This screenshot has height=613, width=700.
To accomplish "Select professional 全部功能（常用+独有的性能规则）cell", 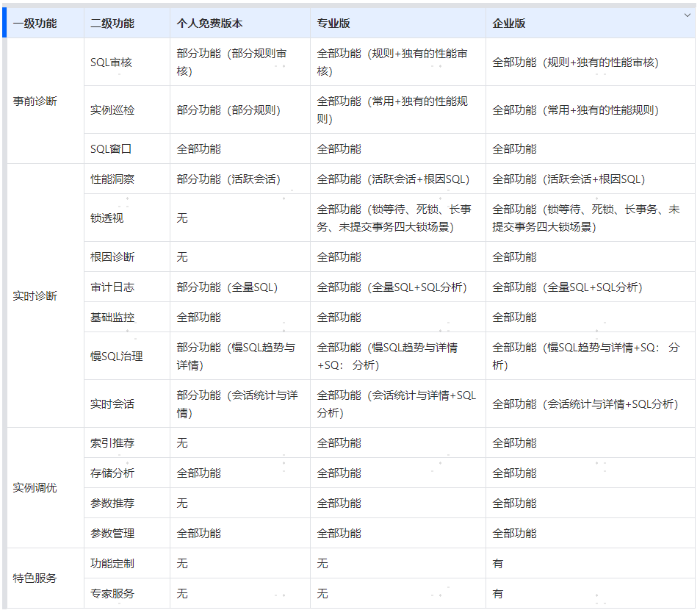I will [x=398, y=110].
